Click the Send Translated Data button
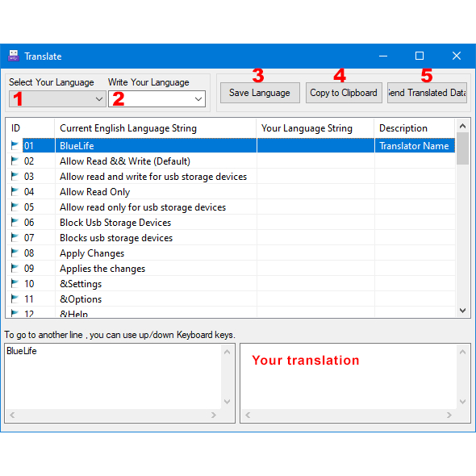This screenshot has height=476, width=476. point(427,93)
